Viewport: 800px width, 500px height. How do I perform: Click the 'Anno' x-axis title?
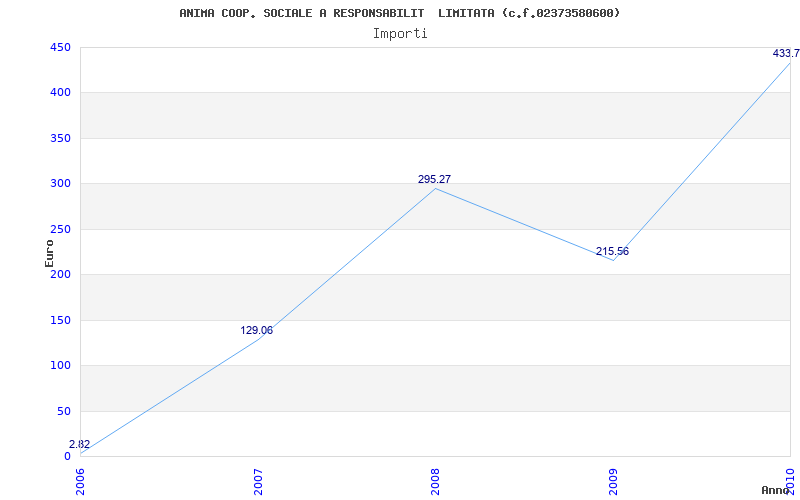776,490
